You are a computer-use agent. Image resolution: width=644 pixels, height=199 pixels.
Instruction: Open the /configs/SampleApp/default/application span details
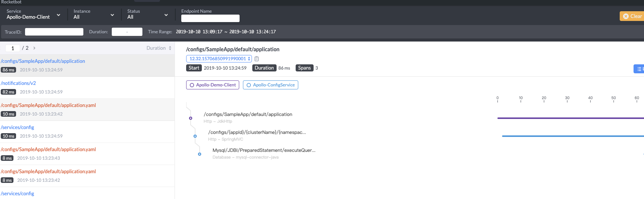[x=248, y=114]
